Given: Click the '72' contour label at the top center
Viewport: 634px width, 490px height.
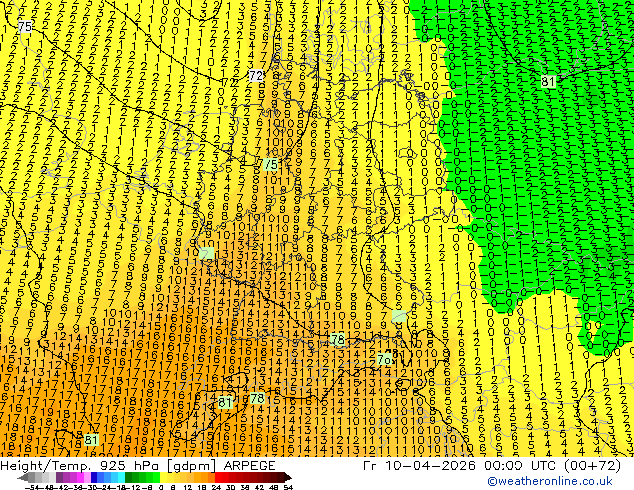Looking at the screenshot, I should click(x=256, y=76).
